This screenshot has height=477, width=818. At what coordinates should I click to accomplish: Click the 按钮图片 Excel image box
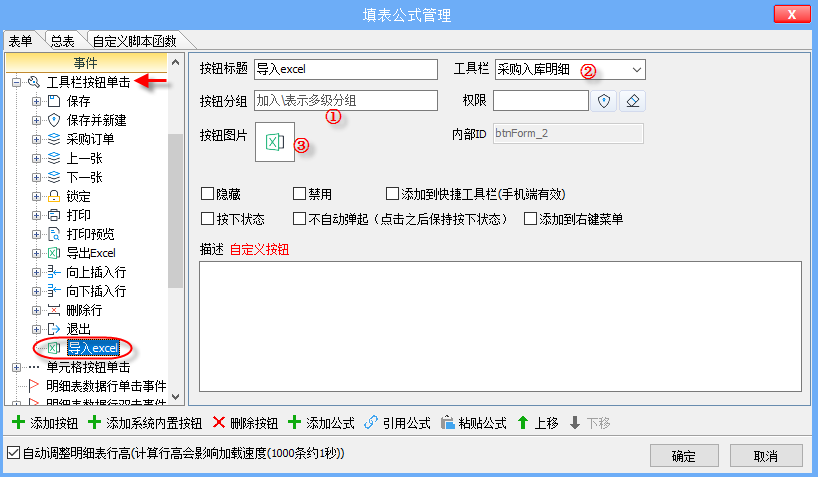(x=275, y=142)
